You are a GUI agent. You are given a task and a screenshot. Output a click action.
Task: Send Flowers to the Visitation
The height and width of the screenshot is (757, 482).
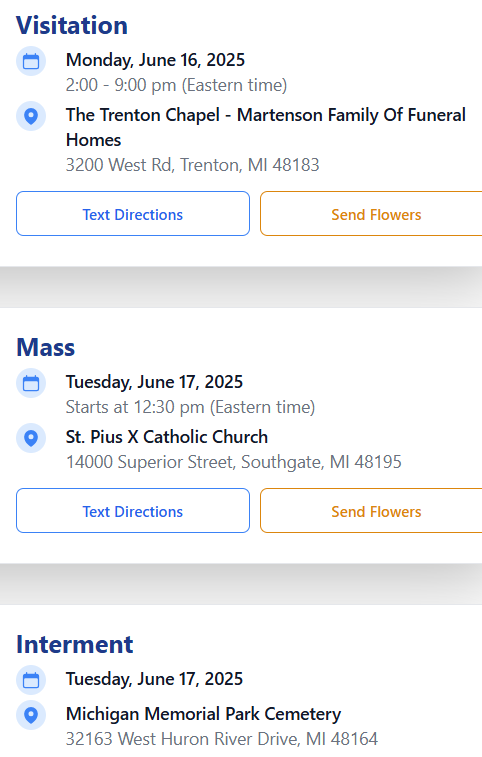371,213
